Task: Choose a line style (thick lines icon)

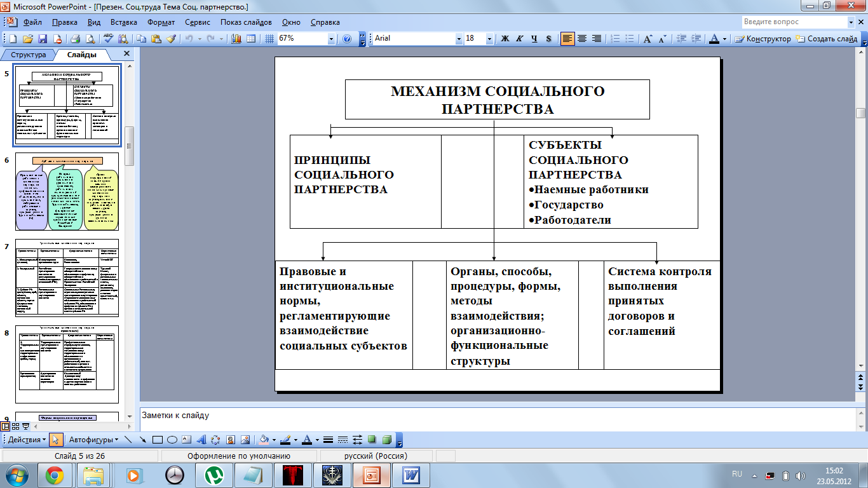Action: click(x=328, y=440)
